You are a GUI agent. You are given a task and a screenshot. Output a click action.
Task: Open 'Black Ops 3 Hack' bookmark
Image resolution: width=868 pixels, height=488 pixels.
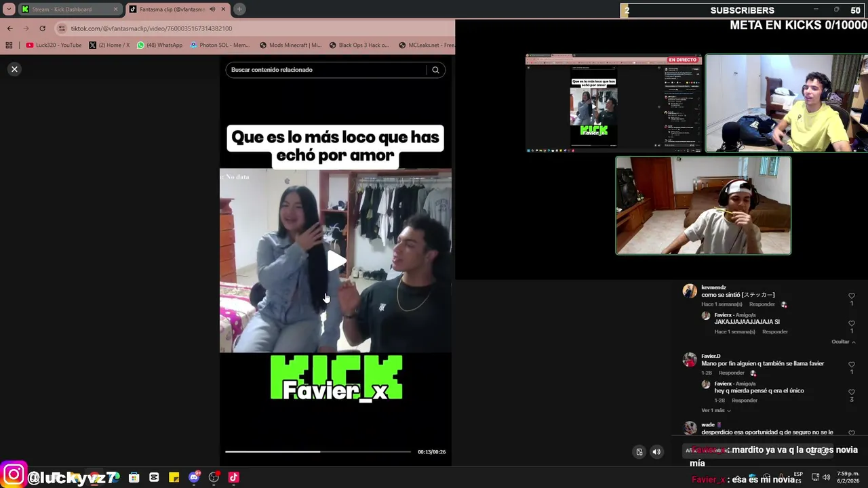coord(359,45)
